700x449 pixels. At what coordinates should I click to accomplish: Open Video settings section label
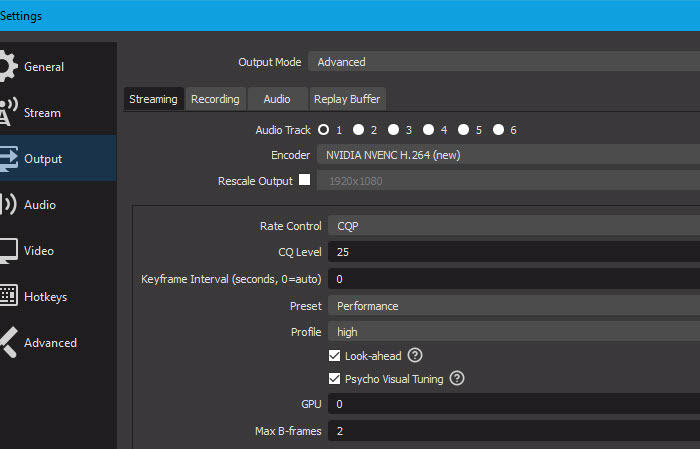[x=39, y=251]
